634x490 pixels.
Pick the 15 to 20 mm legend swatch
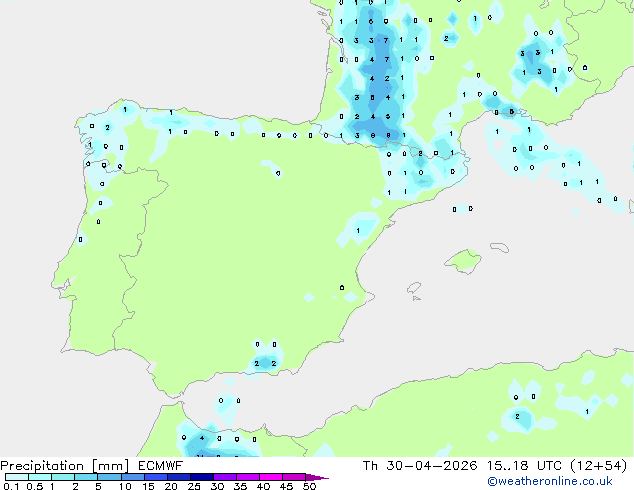[x=155, y=477]
